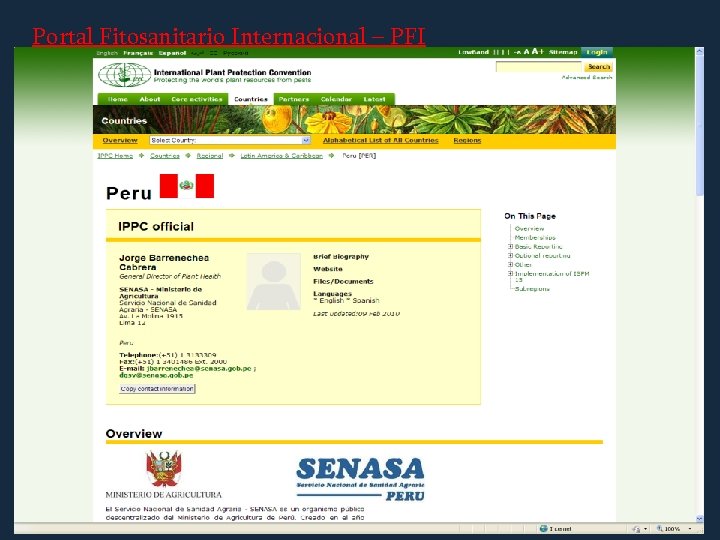Click the Search button
This screenshot has width=720, height=540.
click(599, 67)
